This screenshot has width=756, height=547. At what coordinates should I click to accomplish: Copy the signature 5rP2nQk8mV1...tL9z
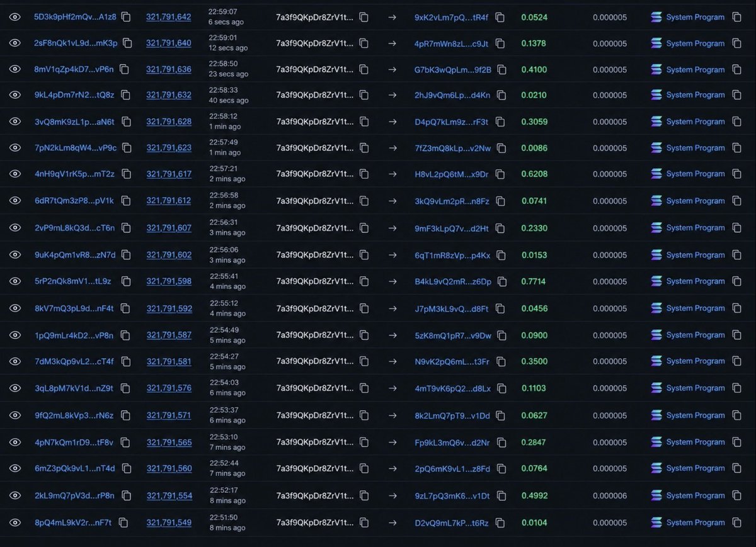[x=126, y=281]
